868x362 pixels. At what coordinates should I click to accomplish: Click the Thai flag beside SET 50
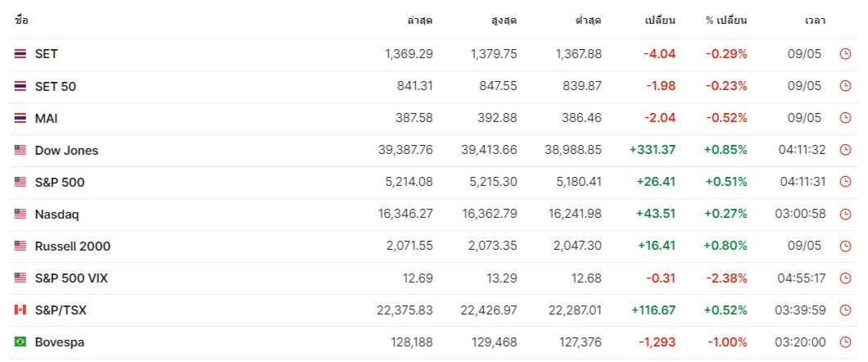point(20,86)
